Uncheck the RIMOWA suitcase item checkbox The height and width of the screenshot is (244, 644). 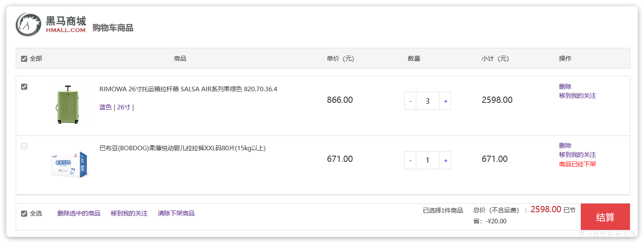point(24,87)
